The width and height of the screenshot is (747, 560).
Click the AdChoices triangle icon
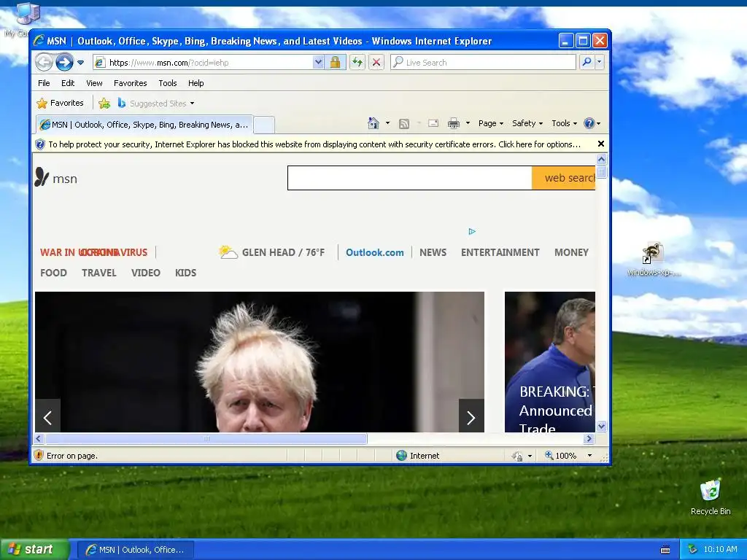472,231
